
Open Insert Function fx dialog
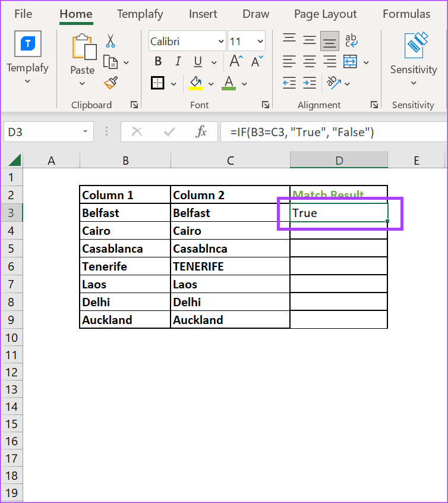pos(201,131)
